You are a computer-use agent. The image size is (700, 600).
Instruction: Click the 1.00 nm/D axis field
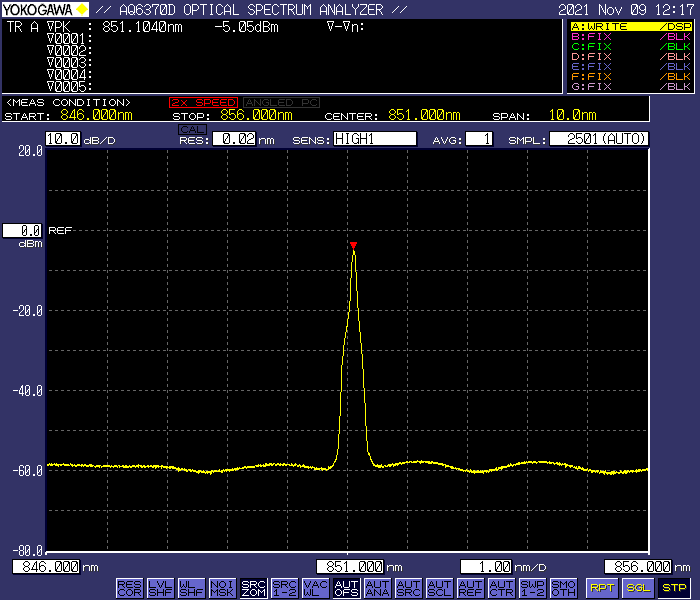pos(486,567)
